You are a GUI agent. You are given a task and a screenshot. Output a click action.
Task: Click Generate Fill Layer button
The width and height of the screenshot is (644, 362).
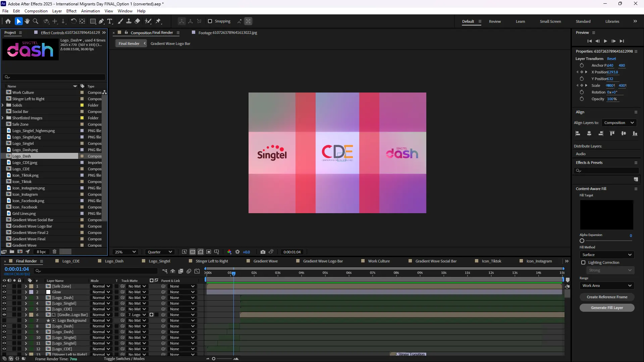[x=607, y=308]
